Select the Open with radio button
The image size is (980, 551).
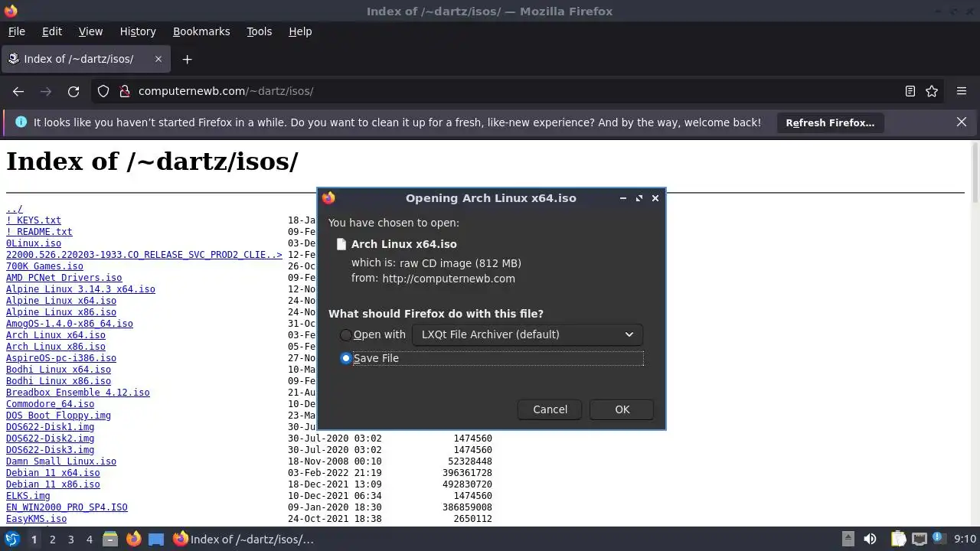point(346,335)
